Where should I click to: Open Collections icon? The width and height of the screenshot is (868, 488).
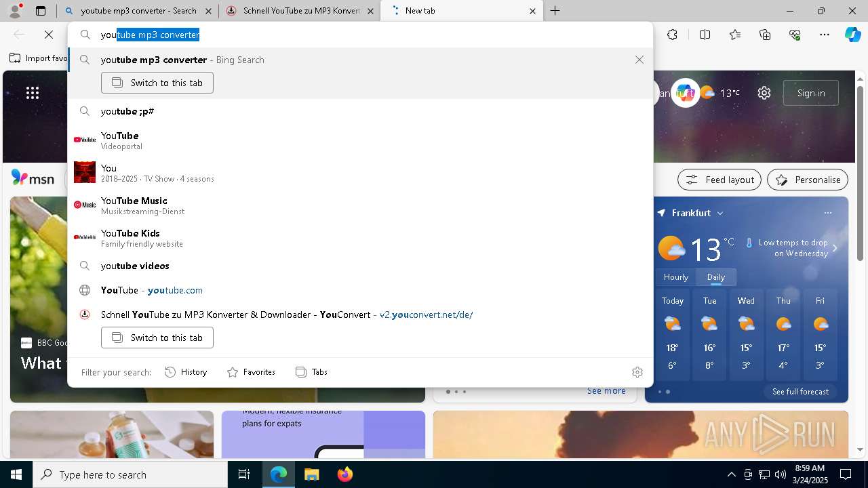(x=765, y=35)
